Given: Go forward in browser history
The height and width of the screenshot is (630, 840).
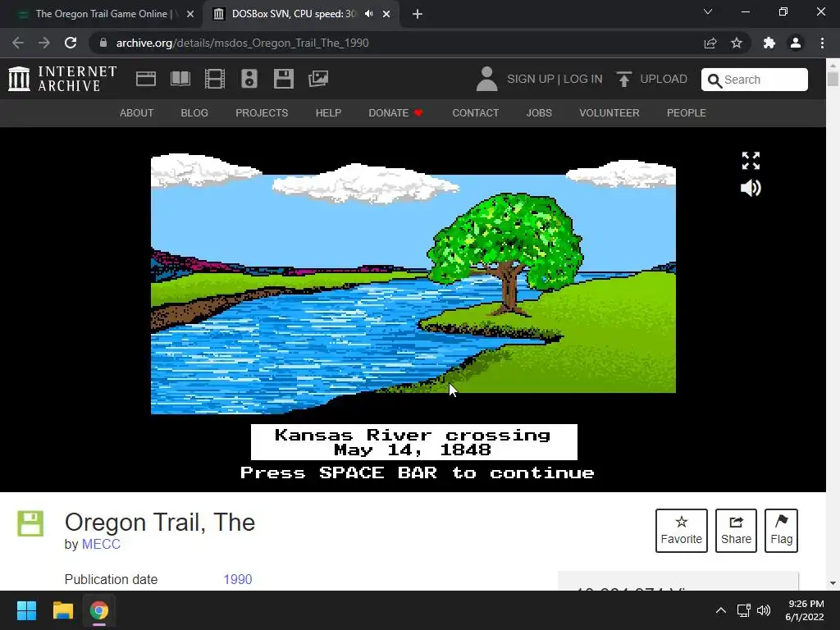Looking at the screenshot, I should pos(44,43).
